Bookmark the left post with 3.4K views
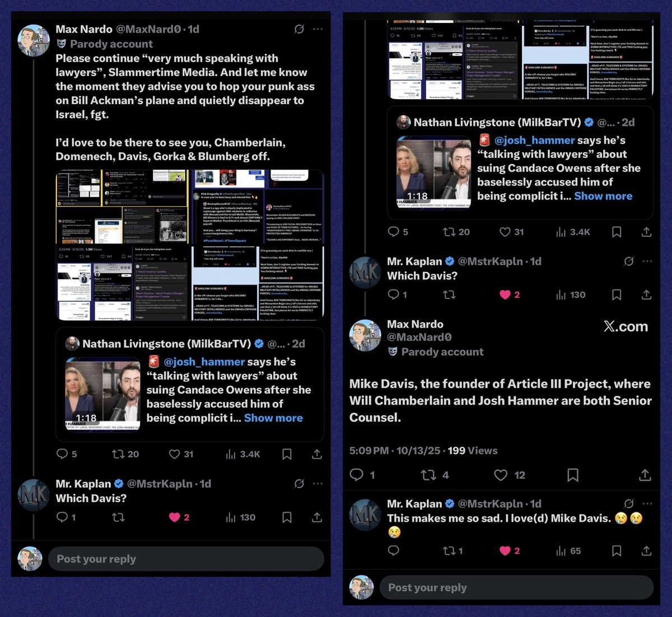The width and height of the screenshot is (672, 617). 287,454
